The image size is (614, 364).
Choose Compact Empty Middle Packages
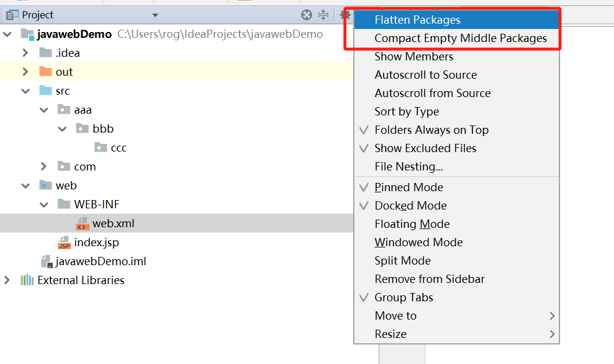point(461,38)
